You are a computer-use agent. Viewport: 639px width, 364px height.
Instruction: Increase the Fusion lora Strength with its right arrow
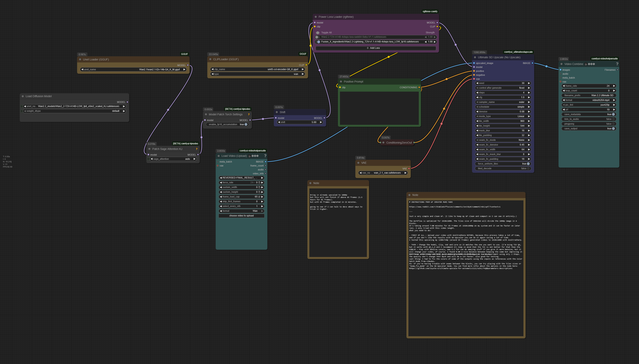[435, 42]
